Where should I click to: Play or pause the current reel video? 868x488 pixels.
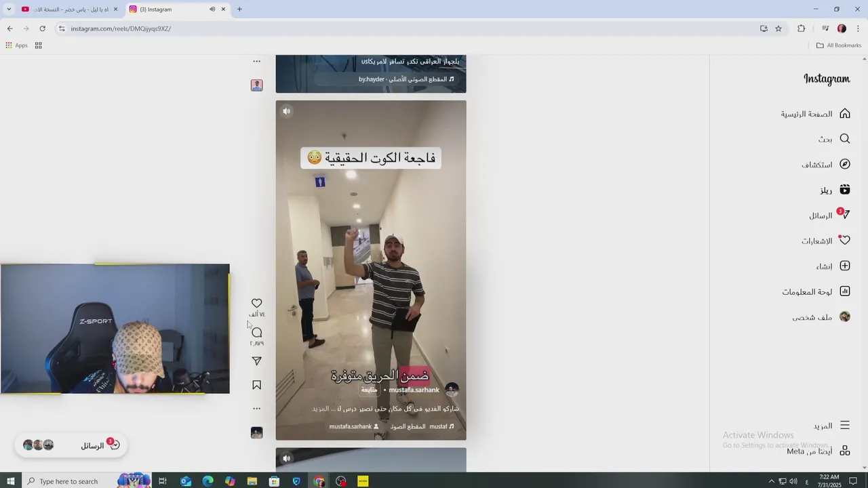click(371, 270)
